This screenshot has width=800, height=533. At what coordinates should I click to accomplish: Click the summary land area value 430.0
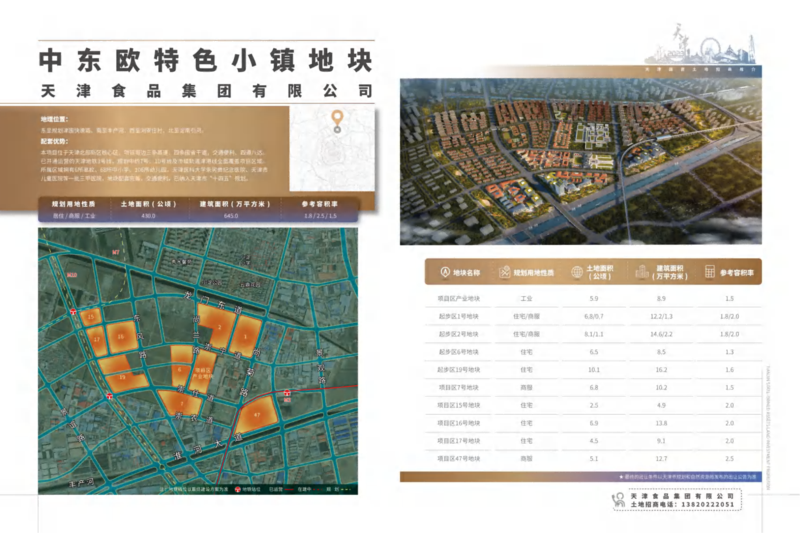[x=148, y=216]
